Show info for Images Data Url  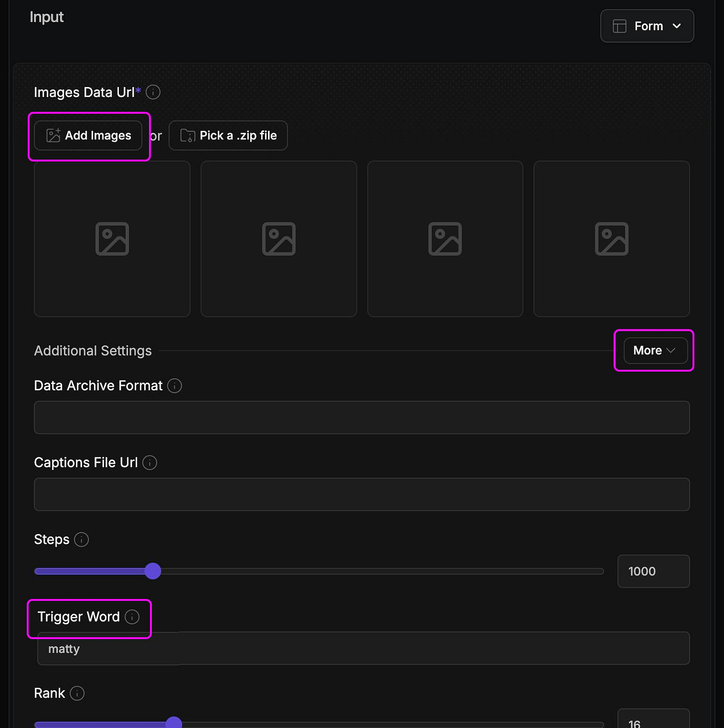pos(153,92)
